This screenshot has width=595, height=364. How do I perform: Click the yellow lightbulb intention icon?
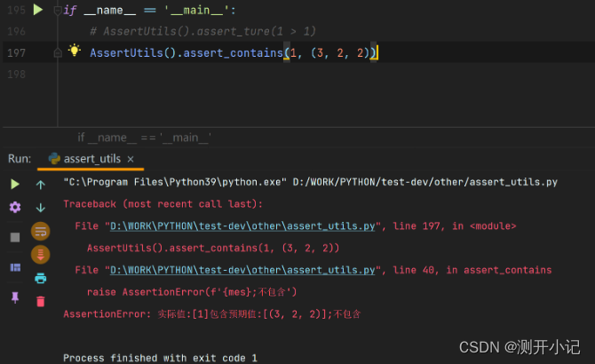[x=75, y=51]
